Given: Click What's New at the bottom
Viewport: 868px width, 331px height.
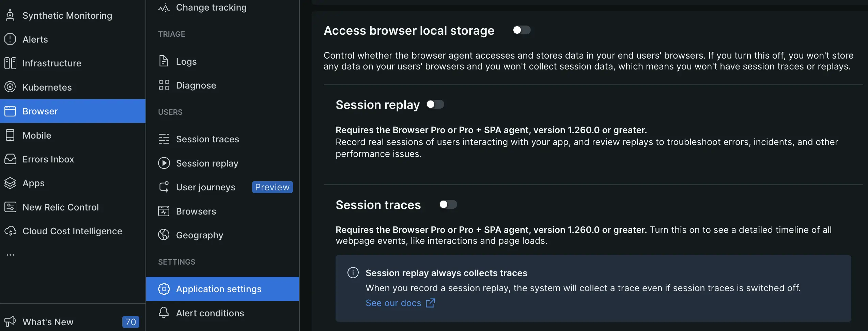Looking at the screenshot, I should [x=48, y=322].
